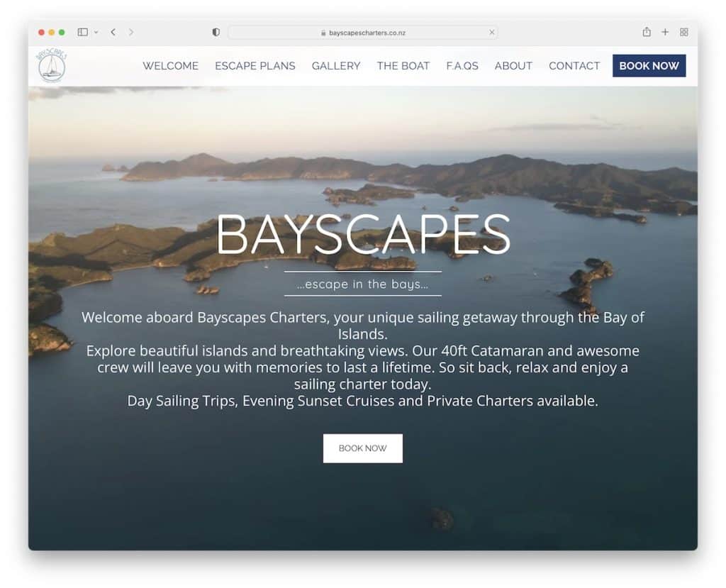This screenshot has width=726, height=588.
Task: Click the 'Welcome aboard Bayscapes Charters' text
Action: click(x=204, y=317)
